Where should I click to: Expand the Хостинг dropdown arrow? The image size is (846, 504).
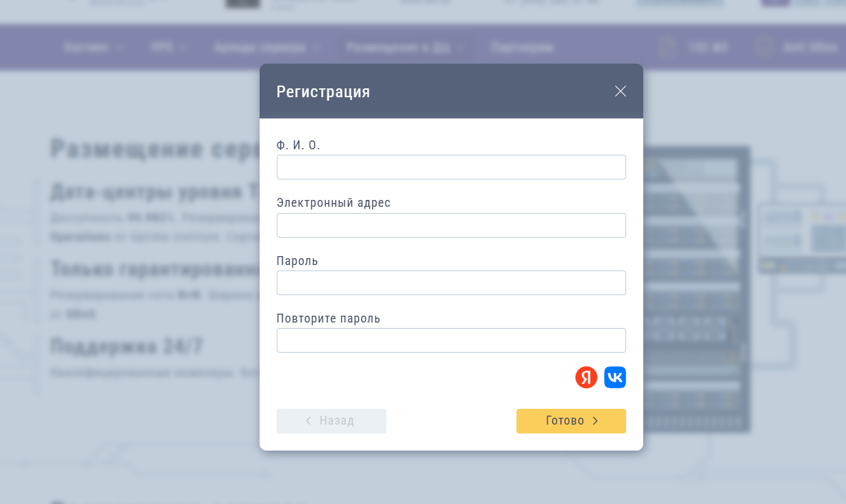point(121,48)
